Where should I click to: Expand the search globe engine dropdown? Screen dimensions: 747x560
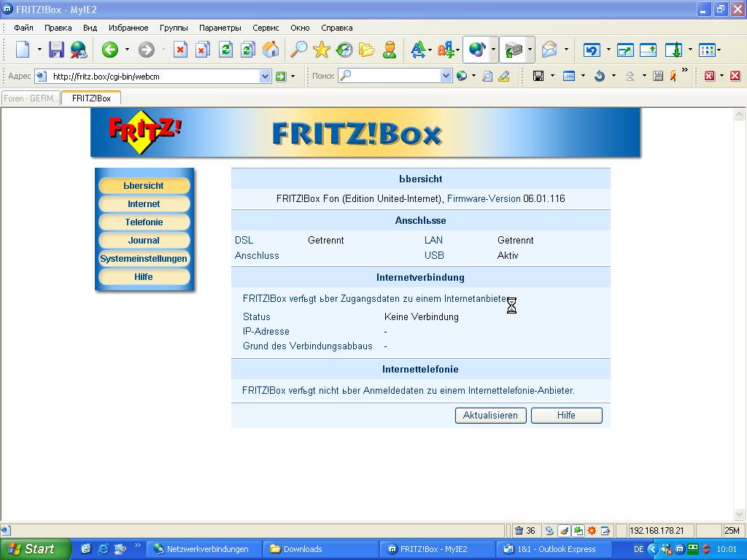click(x=473, y=76)
